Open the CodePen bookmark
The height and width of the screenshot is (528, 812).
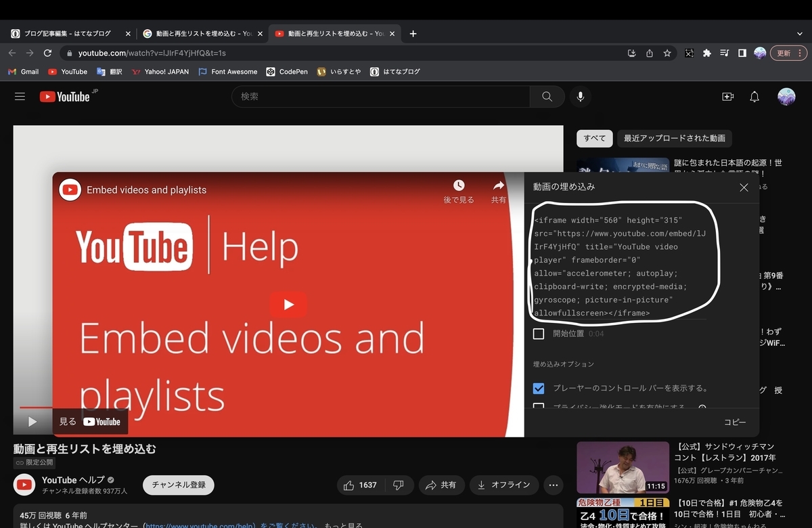[x=287, y=72]
